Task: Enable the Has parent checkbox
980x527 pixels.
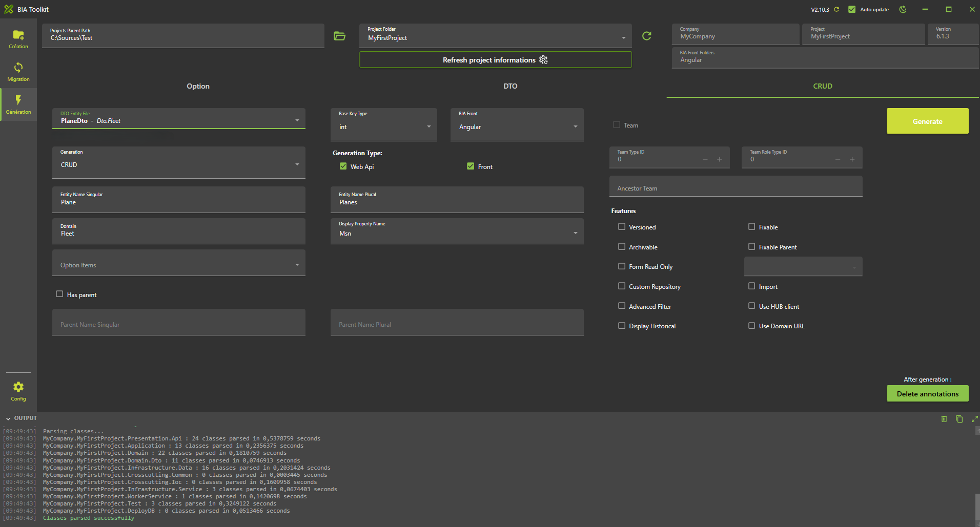Action: (59, 294)
